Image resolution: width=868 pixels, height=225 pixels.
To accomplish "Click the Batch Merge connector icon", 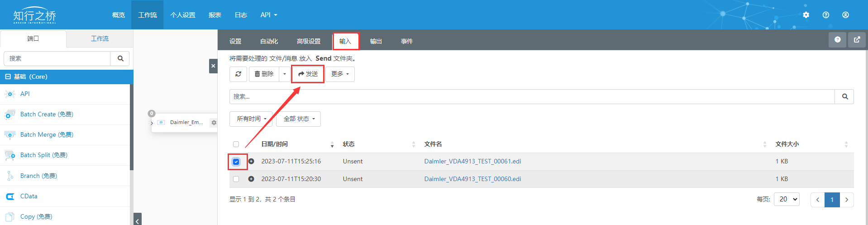I will (10, 135).
